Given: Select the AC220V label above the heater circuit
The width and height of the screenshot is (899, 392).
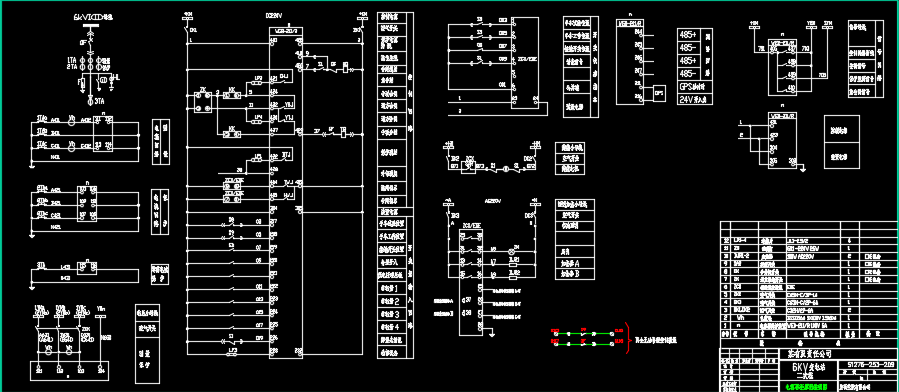Looking at the screenshot, I should pos(493,202).
